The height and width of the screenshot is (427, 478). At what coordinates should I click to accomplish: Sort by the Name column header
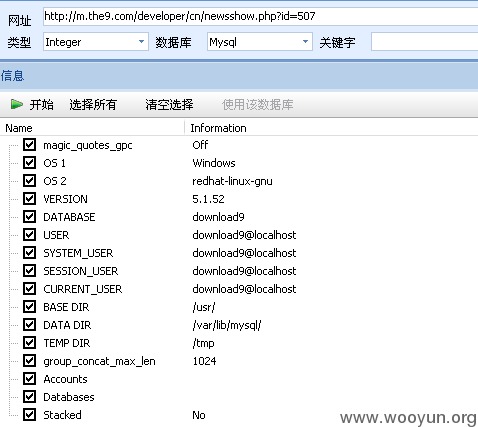(x=92, y=128)
